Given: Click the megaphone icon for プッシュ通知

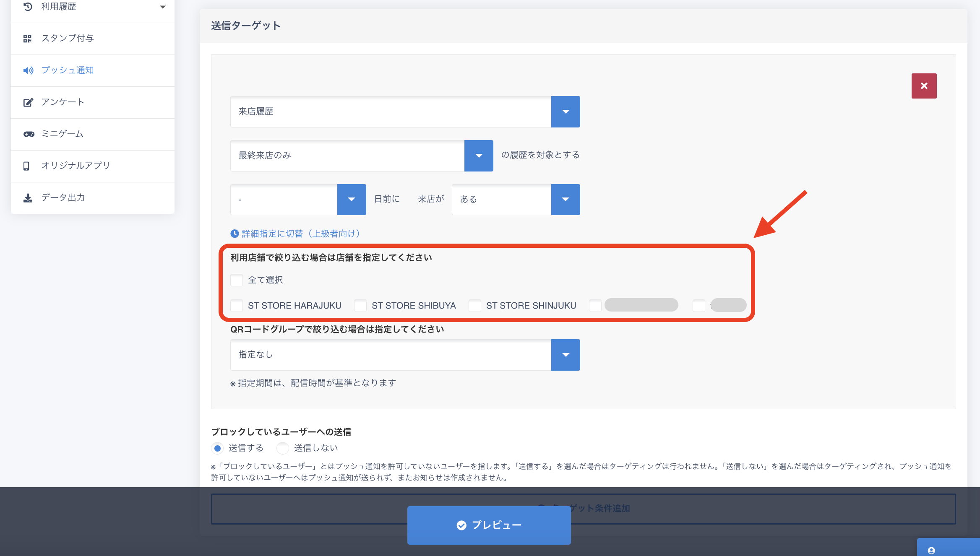Looking at the screenshot, I should click(28, 70).
